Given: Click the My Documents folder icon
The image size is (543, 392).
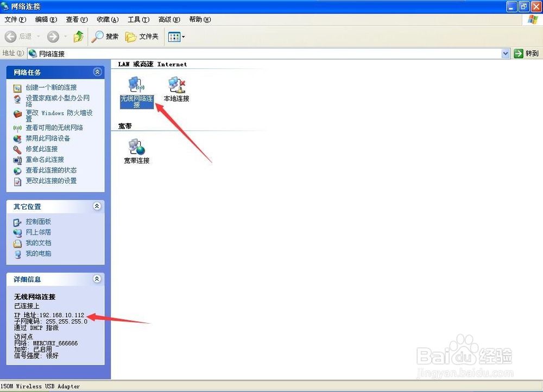Looking at the screenshot, I should tap(17, 244).
